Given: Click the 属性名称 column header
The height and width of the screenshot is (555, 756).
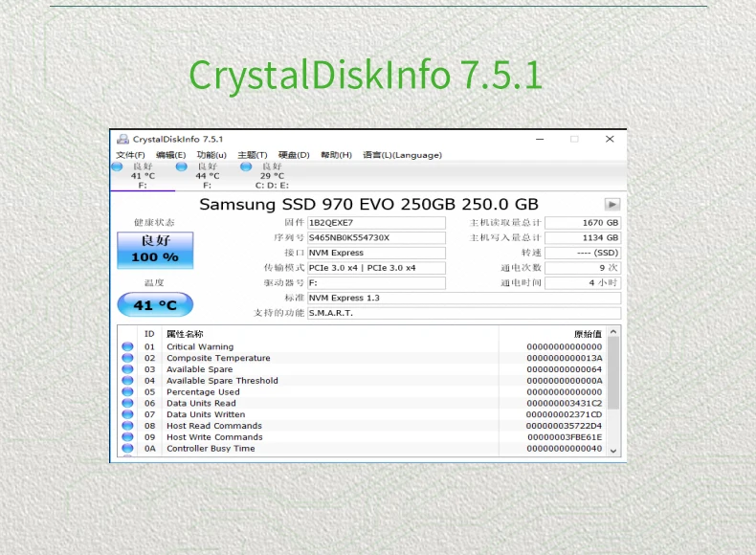Looking at the screenshot, I should pos(185,334).
